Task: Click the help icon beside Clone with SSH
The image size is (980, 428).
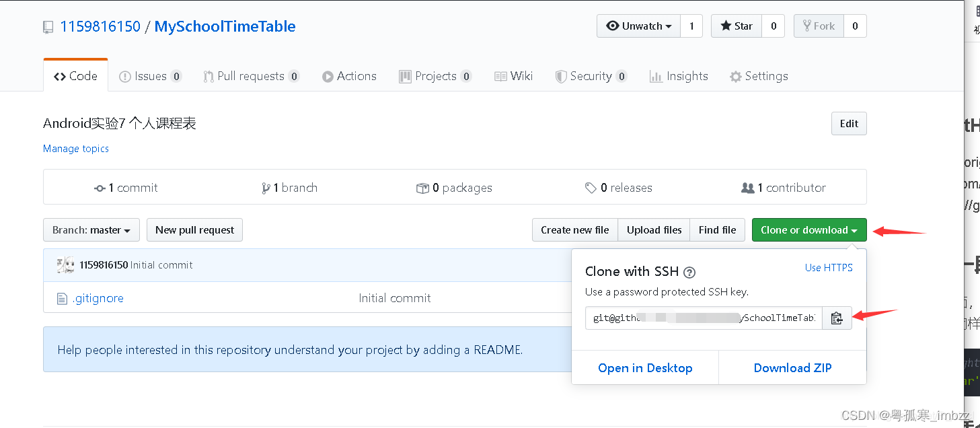Action: pyautogui.click(x=689, y=273)
